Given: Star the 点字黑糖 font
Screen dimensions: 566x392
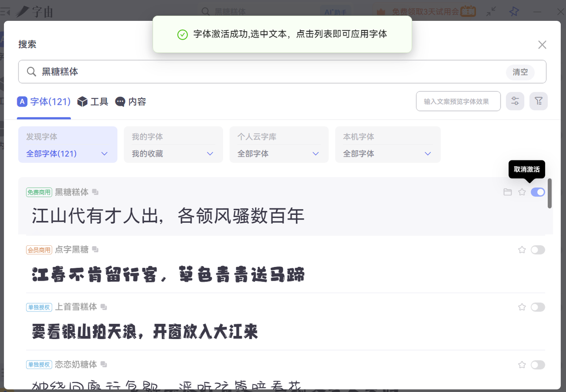Looking at the screenshot, I should [x=522, y=250].
